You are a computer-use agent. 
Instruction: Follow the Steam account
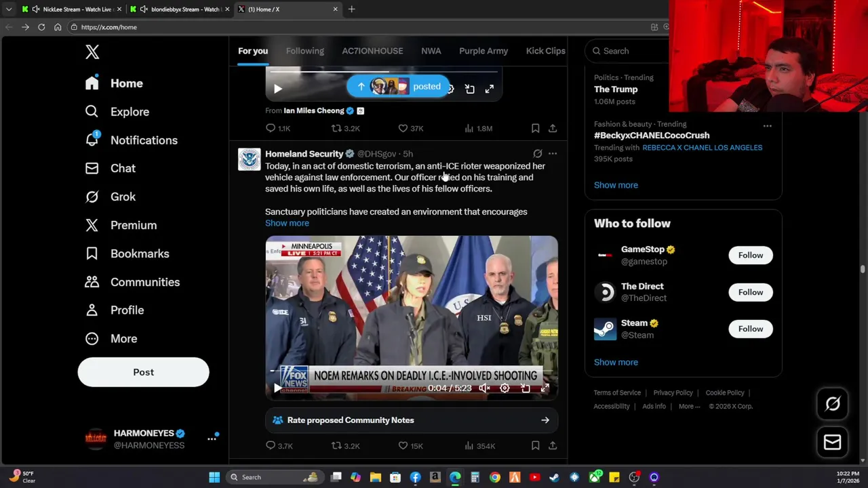(x=750, y=329)
